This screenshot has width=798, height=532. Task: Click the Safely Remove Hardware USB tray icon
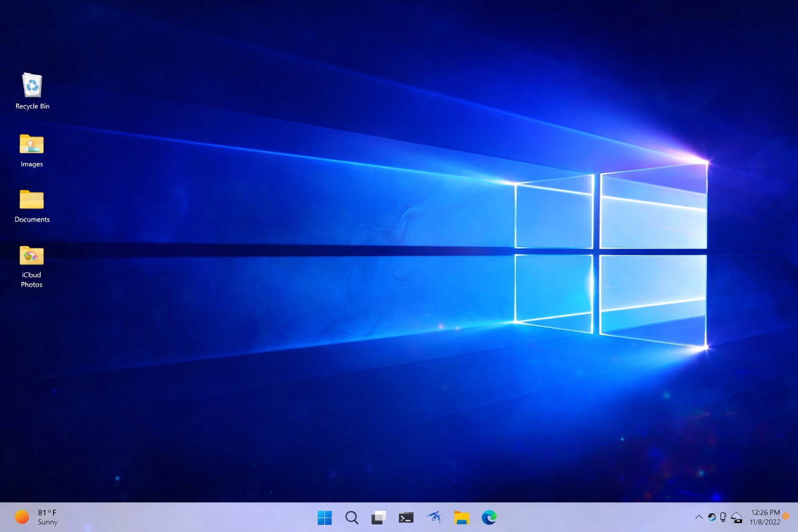pos(723,517)
